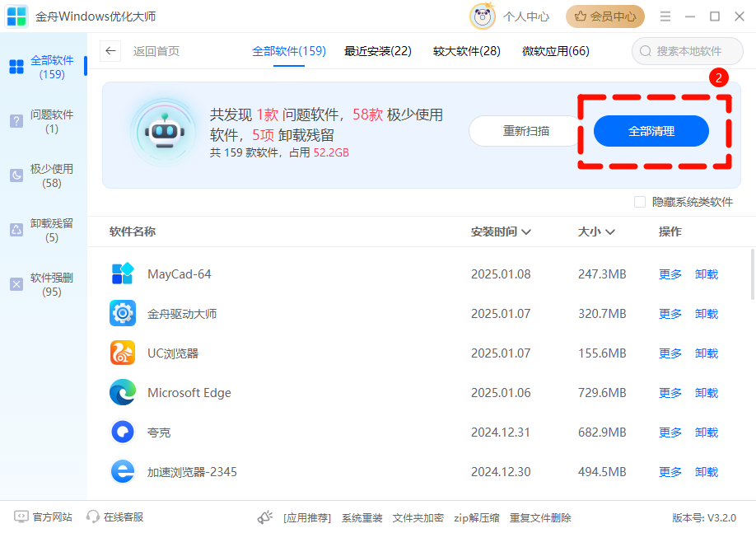Screen dimensions: 756x533
Task: Switch to 最近安装(22) tab
Action: pyautogui.click(x=377, y=51)
